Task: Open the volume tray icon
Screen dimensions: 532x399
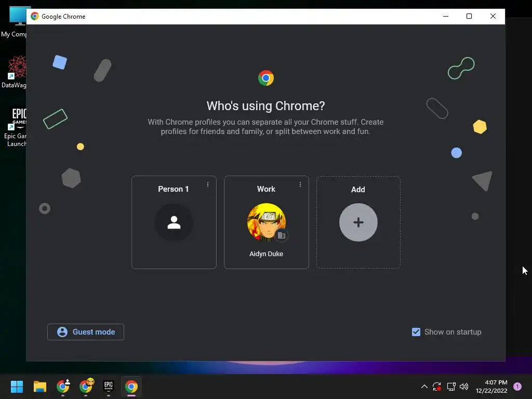Action: click(x=464, y=387)
